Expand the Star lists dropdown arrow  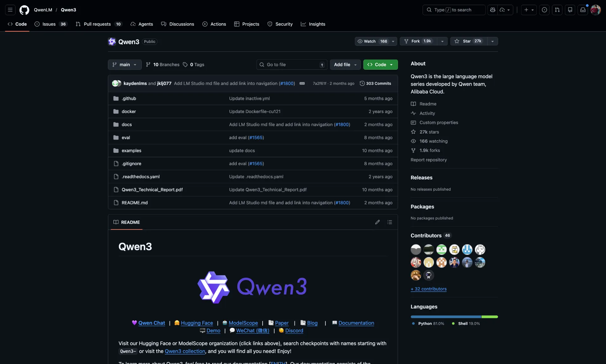[x=492, y=41]
